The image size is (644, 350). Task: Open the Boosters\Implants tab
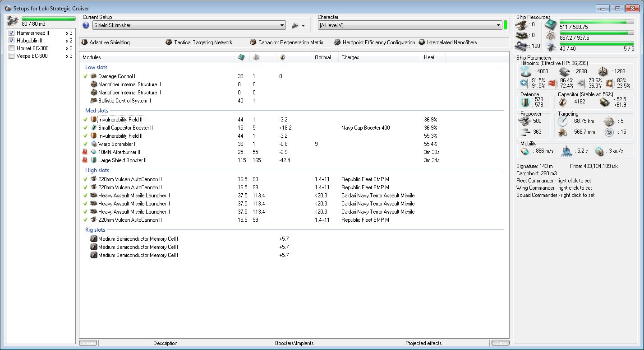[x=294, y=343]
